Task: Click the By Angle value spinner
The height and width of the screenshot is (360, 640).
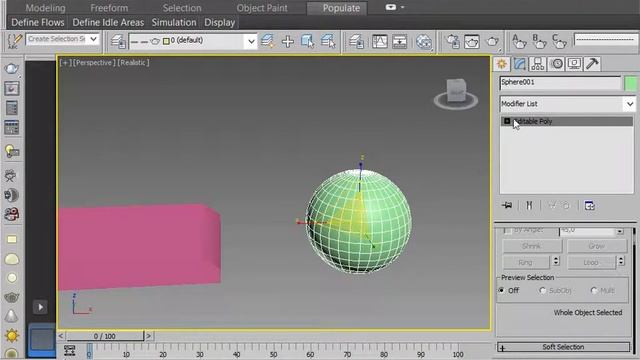Action: click(620, 231)
